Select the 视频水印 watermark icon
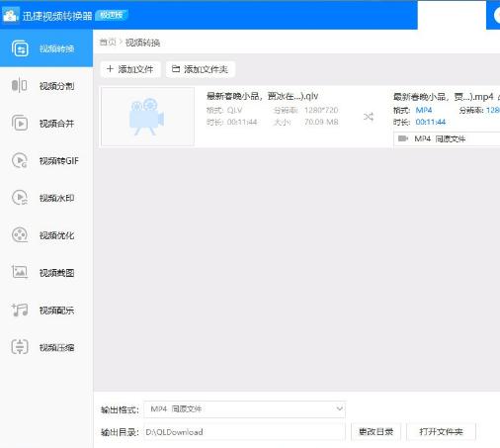The image size is (500, 448). [x=20, y=198]
